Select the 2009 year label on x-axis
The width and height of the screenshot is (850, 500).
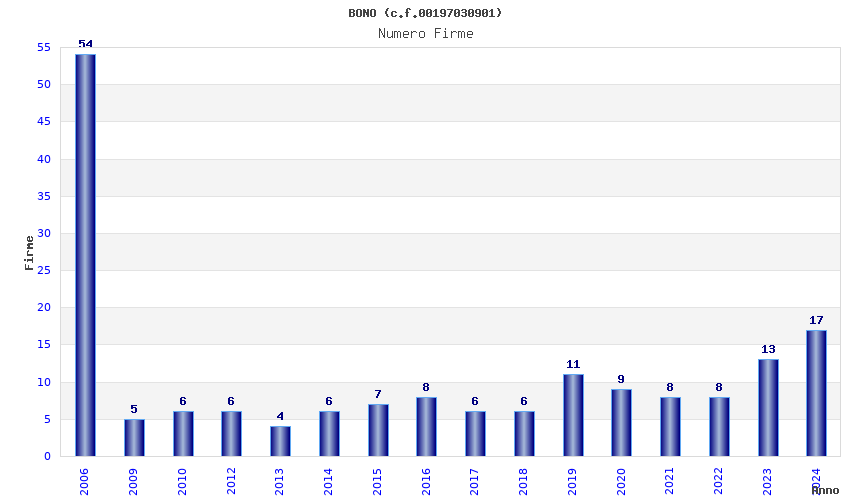[x=133, y=482]
